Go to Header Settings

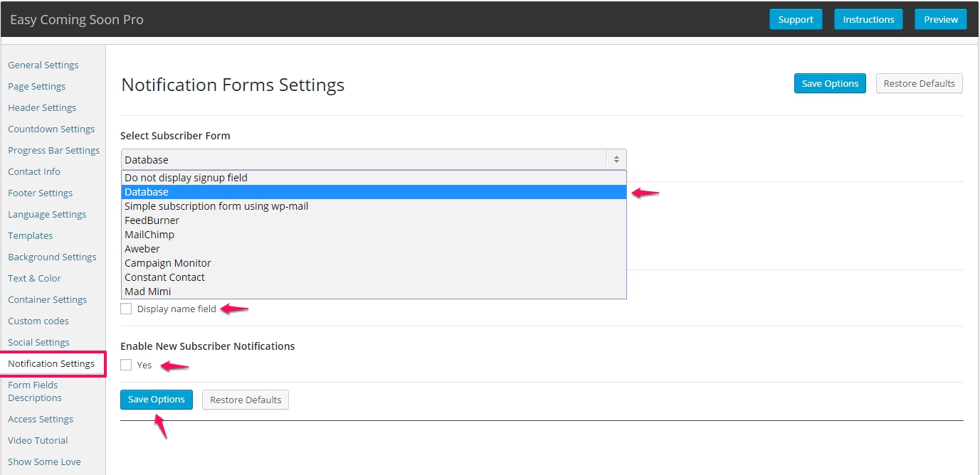[x=42, y=107]
